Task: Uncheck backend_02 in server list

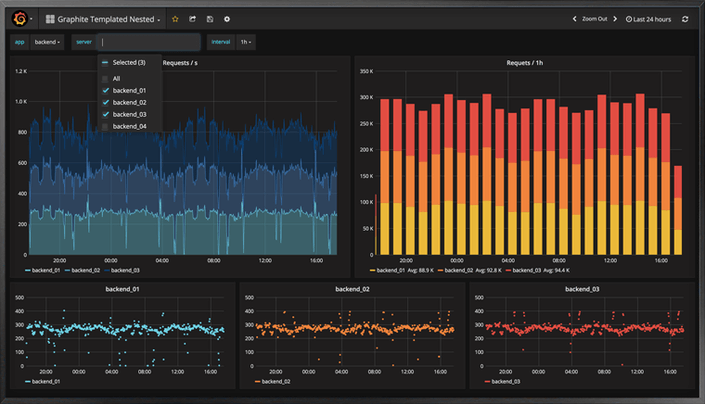Action: [x=124, y=102]
